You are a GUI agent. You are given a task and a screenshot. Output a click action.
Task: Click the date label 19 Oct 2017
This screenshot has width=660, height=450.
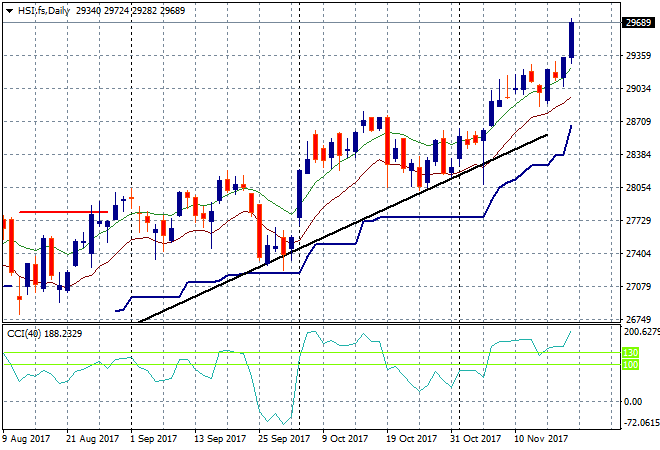click(412, 439)
